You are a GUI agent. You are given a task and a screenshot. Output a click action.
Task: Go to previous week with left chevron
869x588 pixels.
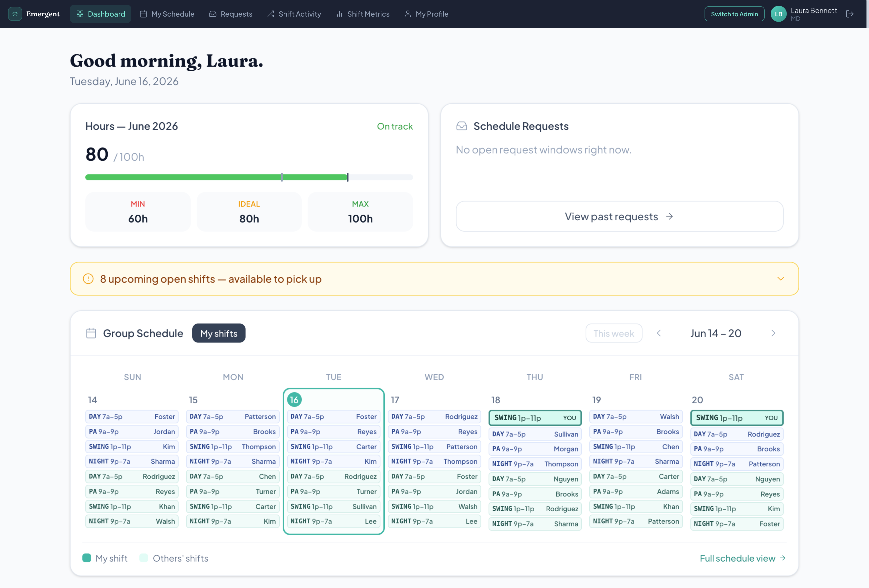click(659, 333)
